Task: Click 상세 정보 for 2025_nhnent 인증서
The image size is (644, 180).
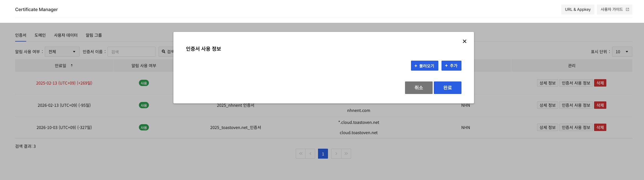Action: point(547,105)
